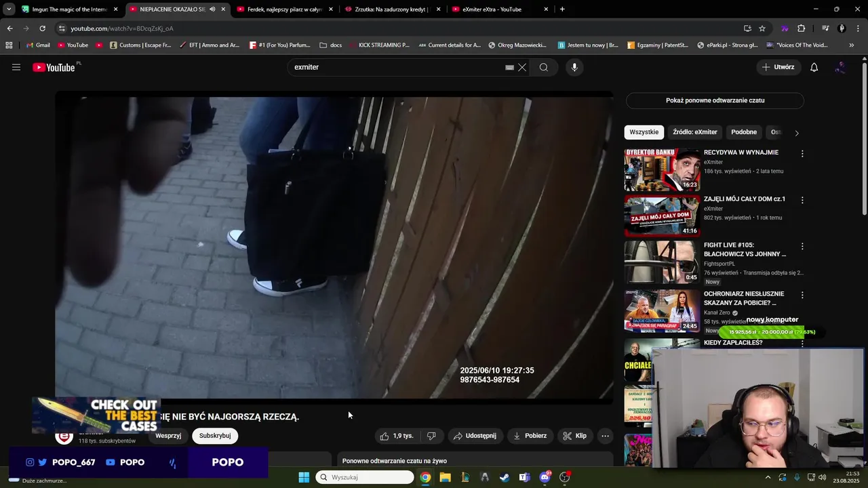This screenshot has width=868, height=488.
Task: Select the Podobne filter chip
Action: 744,132
